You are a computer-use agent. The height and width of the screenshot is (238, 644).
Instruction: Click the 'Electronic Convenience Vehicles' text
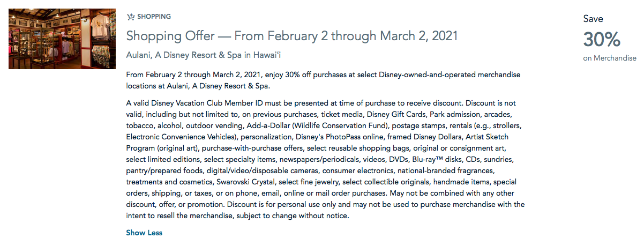pos(179,137)
